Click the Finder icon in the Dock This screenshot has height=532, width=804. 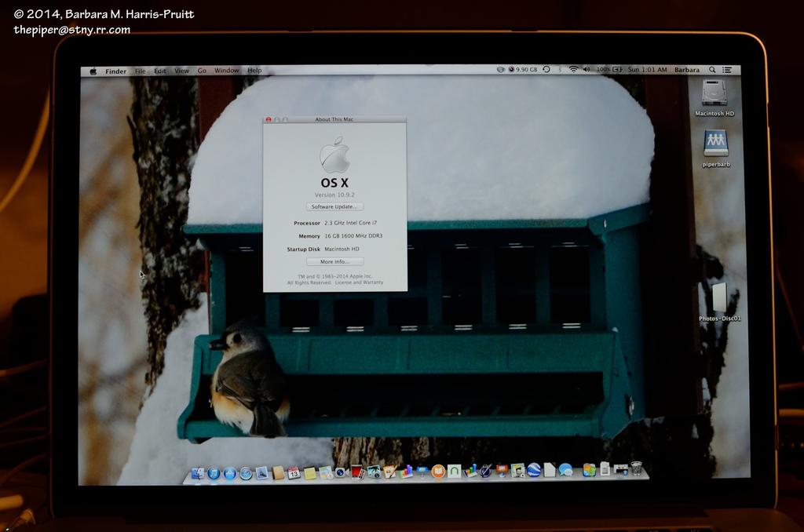[197, 472]
